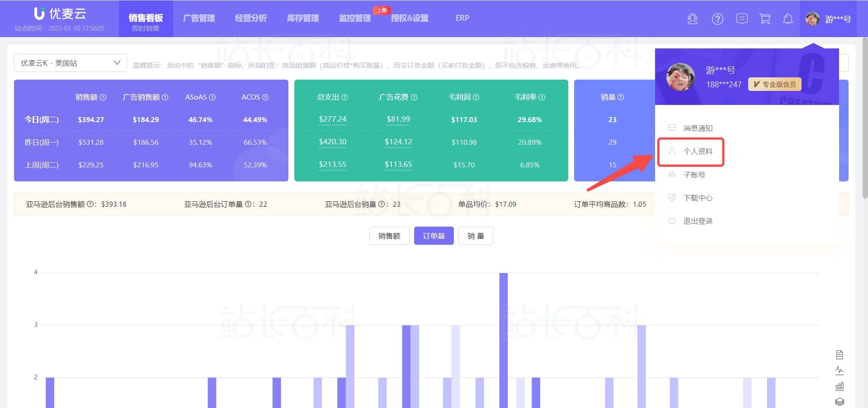Viewport: 868px width, 408px height.
Task: Click the help icon next to ACOS
Action: point(265,97)
